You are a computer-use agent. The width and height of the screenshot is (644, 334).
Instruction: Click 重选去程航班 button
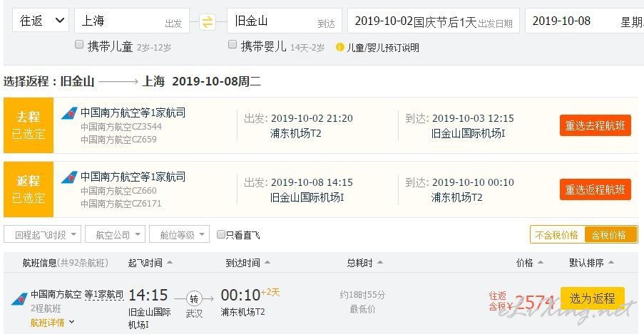point(595,125)
